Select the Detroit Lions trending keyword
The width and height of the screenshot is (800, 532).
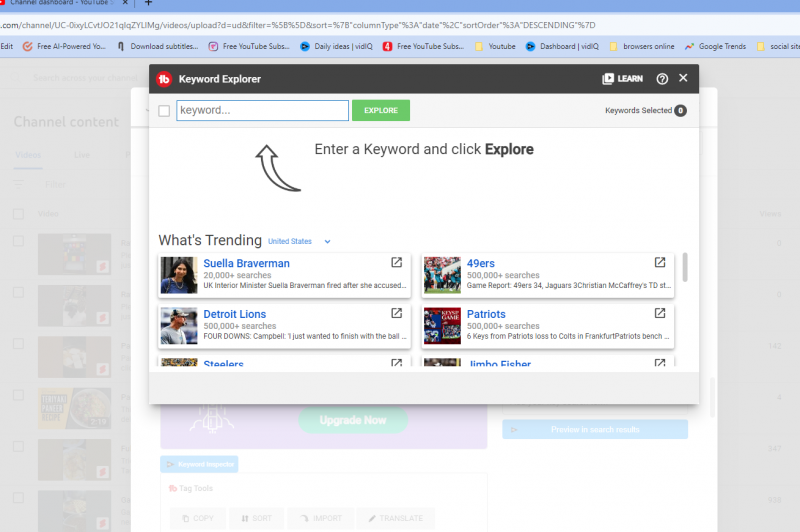(x=234, y=314)
